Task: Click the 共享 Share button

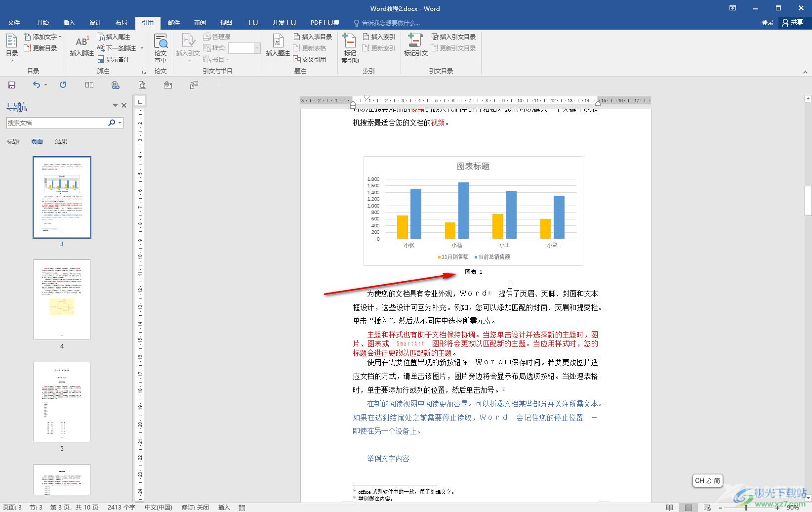Action: tap(793, 22)
